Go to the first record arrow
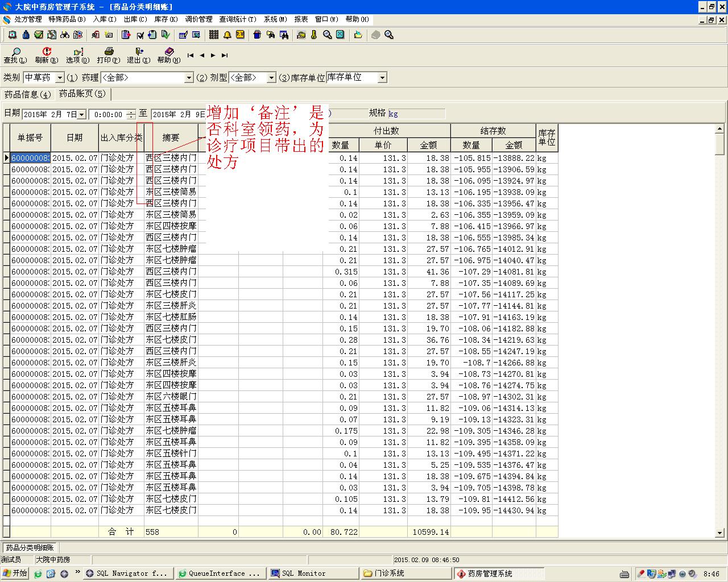Viewport: 728px width, 582px height. tap(191, 56)
